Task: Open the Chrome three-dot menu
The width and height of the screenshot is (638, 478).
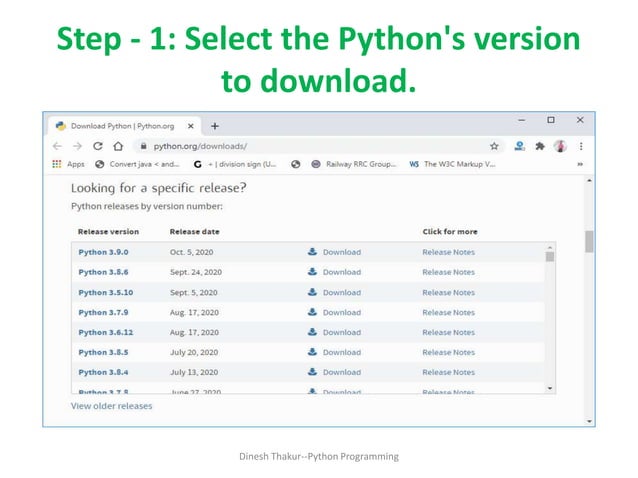Action: click(x=581, y=146)
